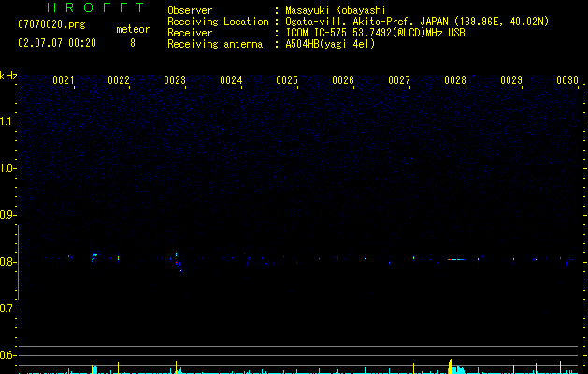The height and width of the screenshot is (374, 588).
Task: Click the Observer label
Action: coord(190,10)
